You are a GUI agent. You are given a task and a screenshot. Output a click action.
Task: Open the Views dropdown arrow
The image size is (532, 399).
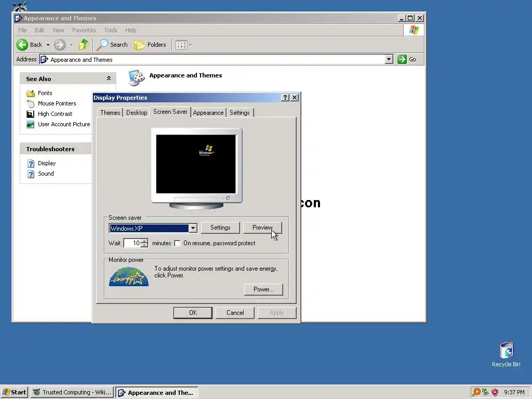tap(190, 45)
